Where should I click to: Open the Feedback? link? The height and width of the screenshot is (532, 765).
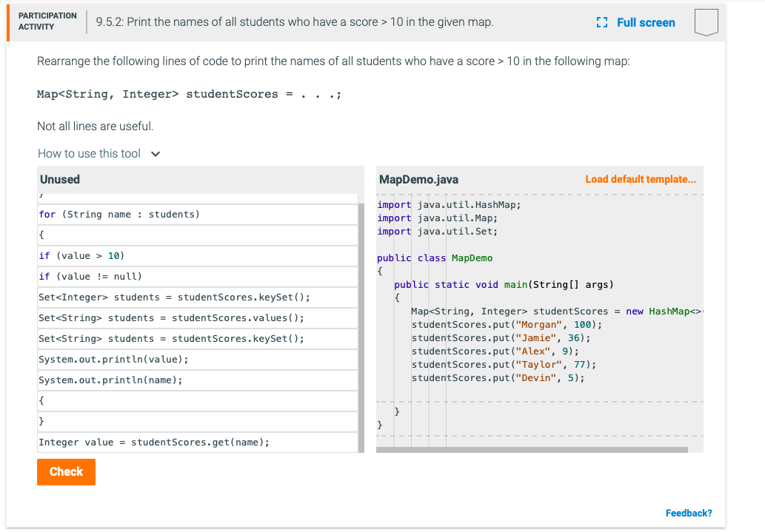point(688,513)
